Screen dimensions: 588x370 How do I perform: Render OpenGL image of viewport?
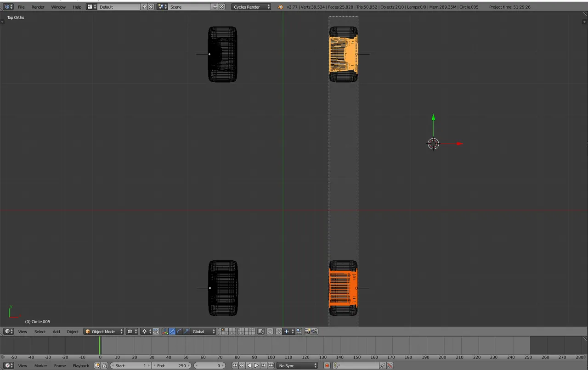coord(308,331)
